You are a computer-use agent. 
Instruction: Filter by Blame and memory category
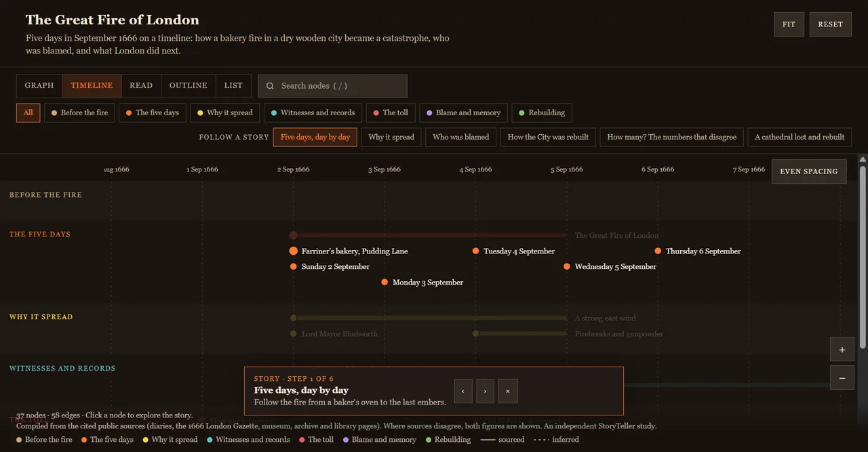(464, 113)
